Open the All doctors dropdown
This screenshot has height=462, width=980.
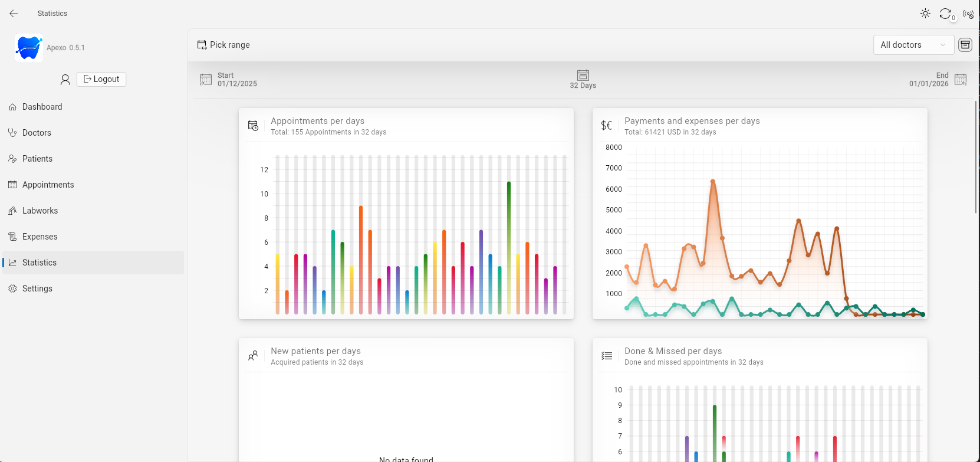tap(913, 45)
